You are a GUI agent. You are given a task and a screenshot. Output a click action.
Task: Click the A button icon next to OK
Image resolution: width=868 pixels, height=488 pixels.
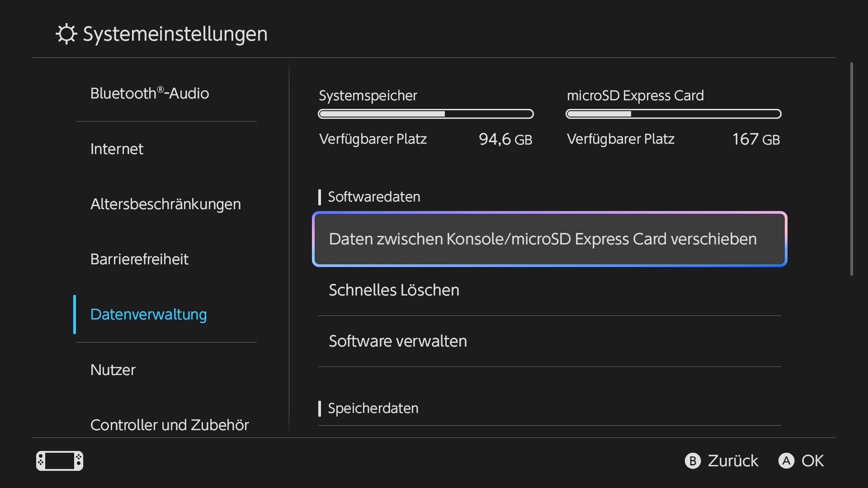point(786,461)
